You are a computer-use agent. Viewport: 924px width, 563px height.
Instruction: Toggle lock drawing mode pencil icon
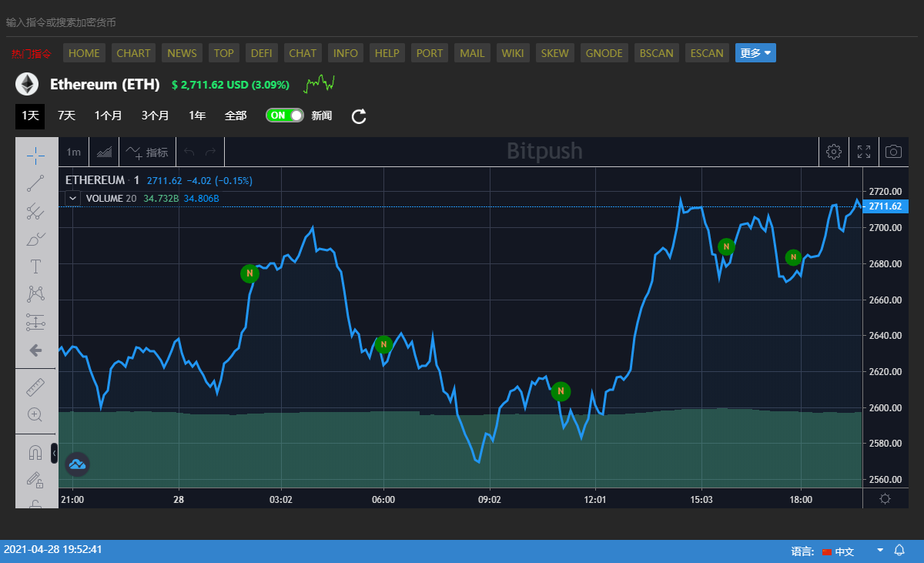point(35,480)
